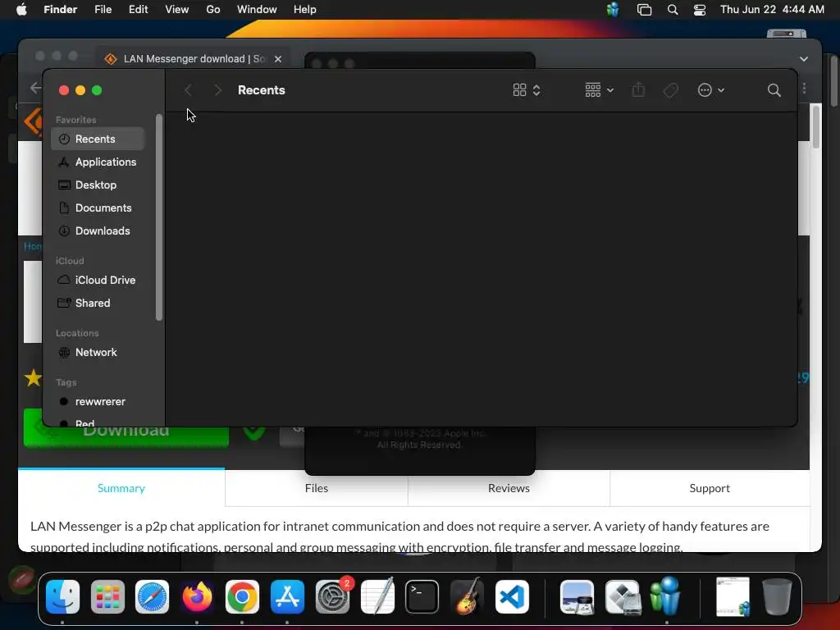Viewport: 840px width, 630px height.
Task: Open the Go menu
Action: tap(213, 10)
